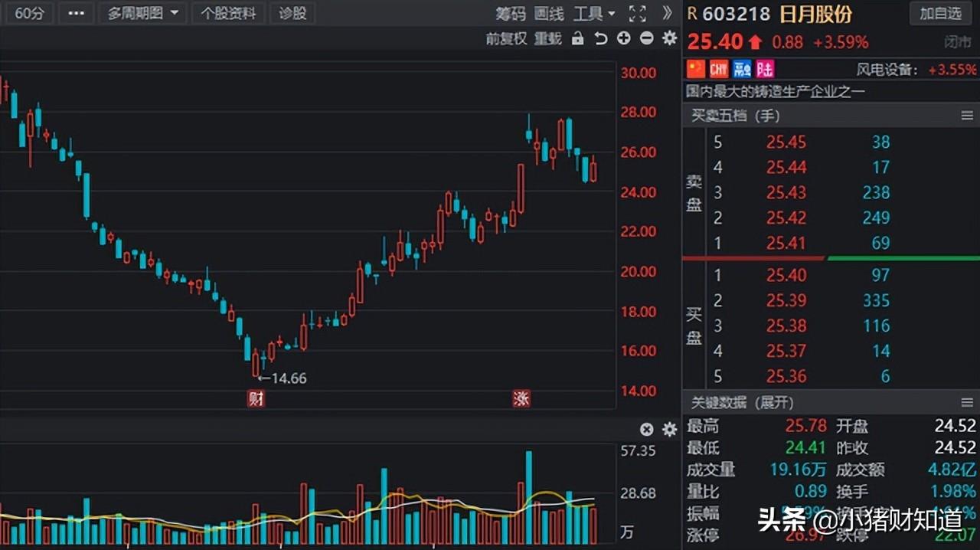Click the undo arrow above the chart
This screenshot has width=980, height=550.
click(601, 38)
